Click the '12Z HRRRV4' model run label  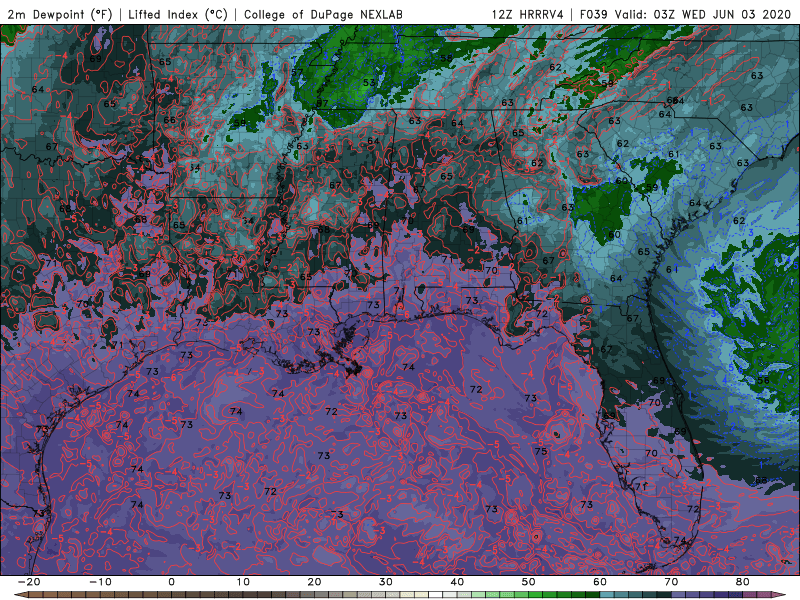528,14
